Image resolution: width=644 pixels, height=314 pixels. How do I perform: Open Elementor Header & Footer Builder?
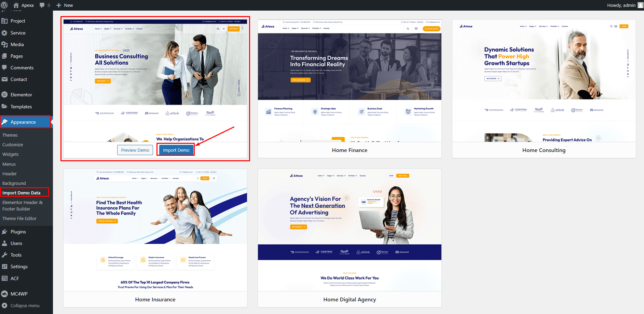(x=23, y=206)
